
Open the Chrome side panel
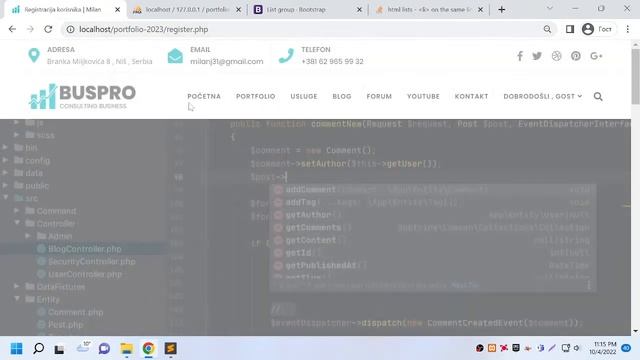tap(570, 29)
